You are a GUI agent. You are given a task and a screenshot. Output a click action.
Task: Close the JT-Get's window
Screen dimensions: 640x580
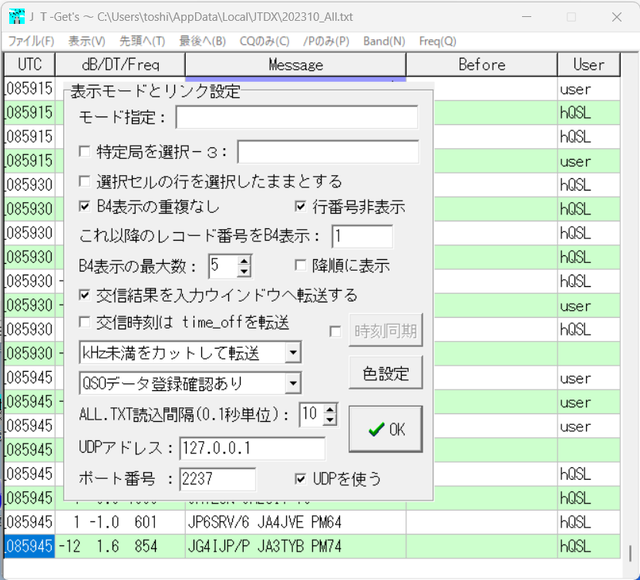tap(616, 17)
